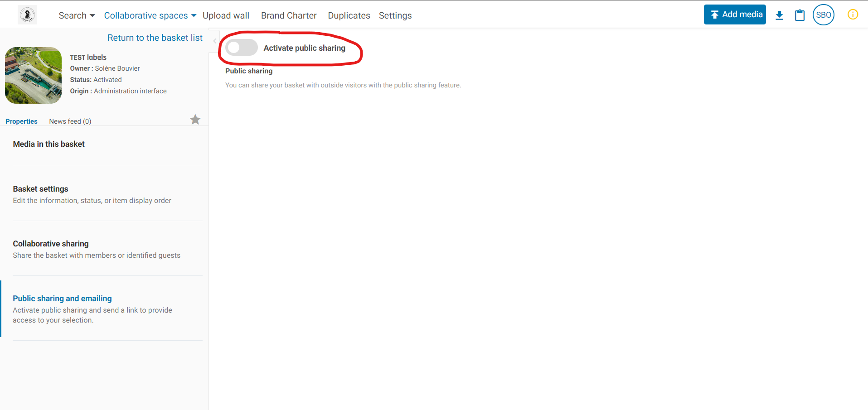This screenshot has height=410, width=868.
Task: Select the Properties tab
Action: 21,121
